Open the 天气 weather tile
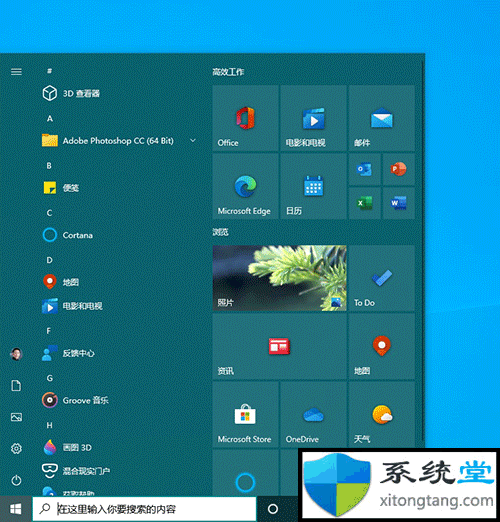The width and height of the screenshot is (500, 522). pos(382,415)
